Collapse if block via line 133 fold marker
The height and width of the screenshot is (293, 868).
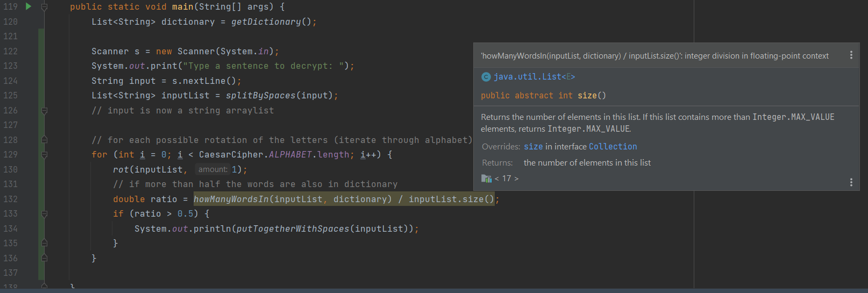pos(45,214)
